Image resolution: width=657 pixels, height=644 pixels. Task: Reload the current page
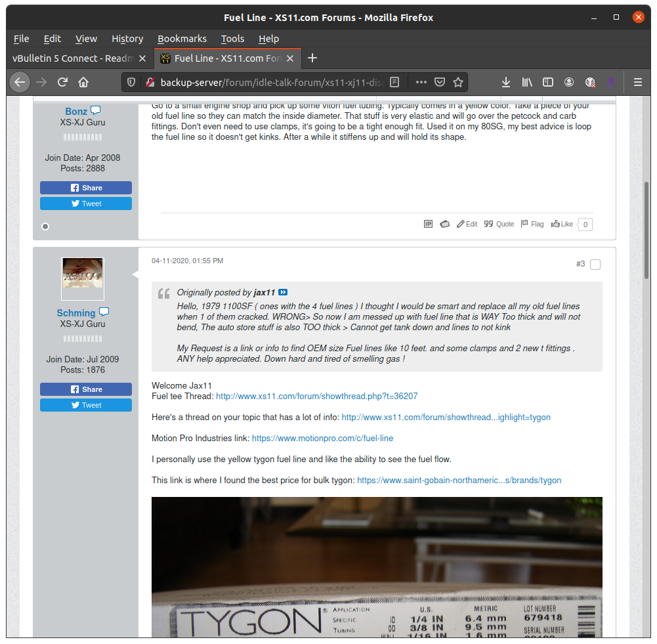[x=62, y=82]
